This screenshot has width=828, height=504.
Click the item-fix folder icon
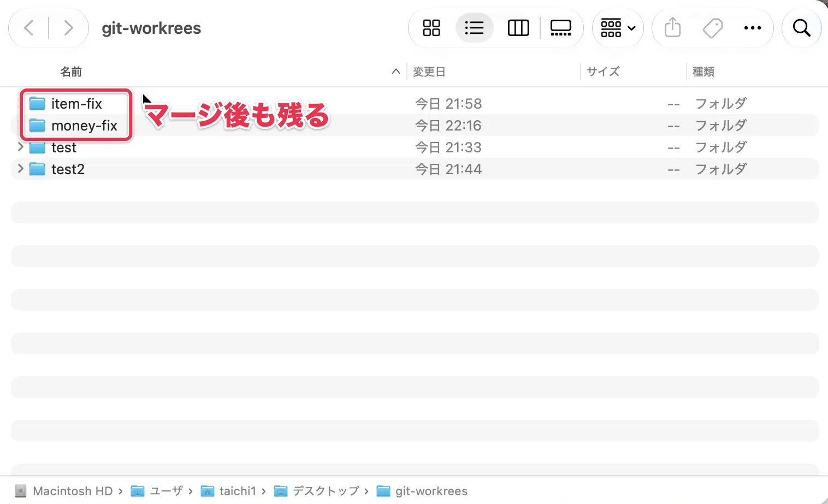click(37, 103)
